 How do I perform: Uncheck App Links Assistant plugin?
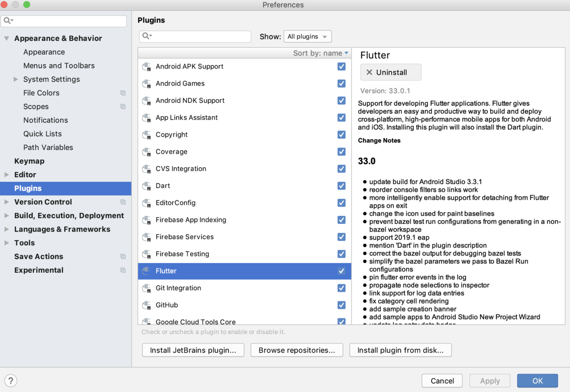click(x=341, y=118)
